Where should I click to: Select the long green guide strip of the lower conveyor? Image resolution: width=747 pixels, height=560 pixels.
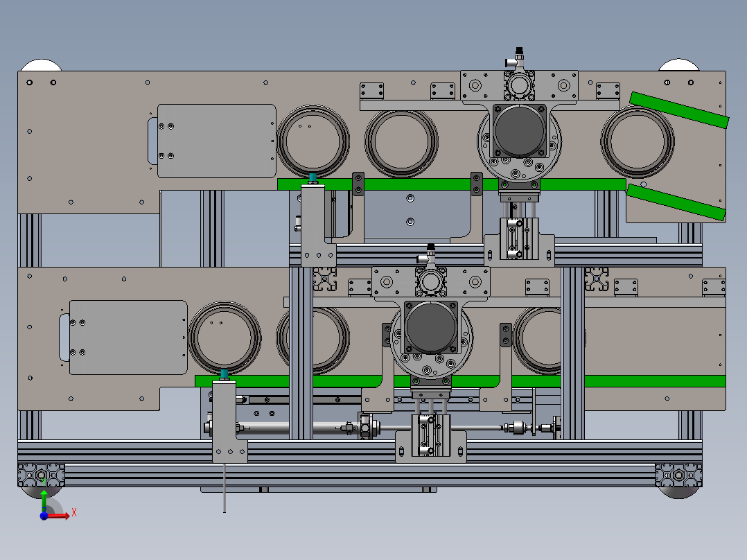coord(459,381)
